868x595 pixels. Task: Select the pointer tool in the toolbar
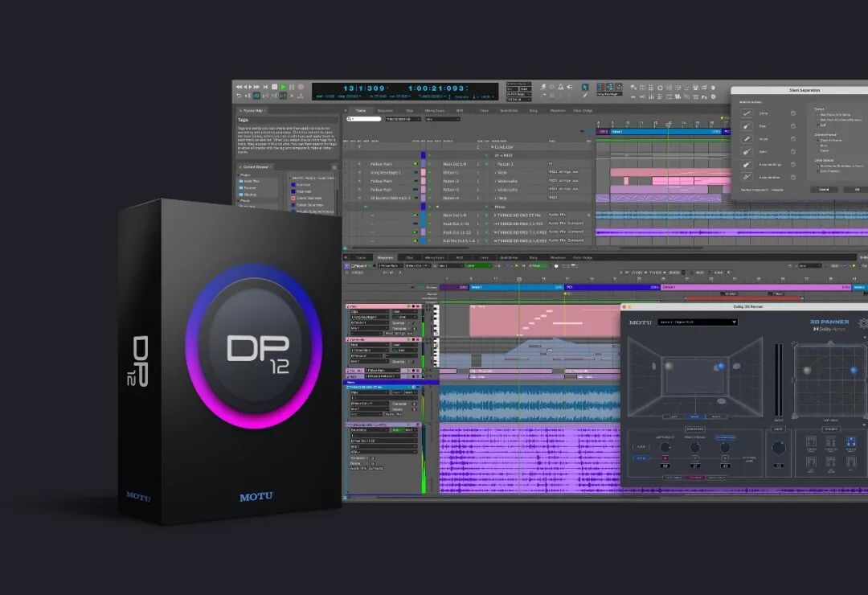click(x=585, y=87)
